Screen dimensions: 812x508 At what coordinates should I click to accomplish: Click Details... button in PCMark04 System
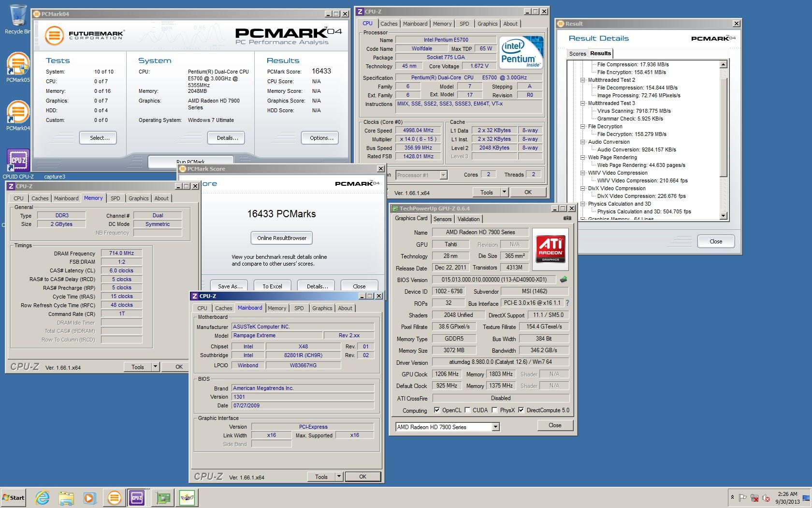click(227, 138)
